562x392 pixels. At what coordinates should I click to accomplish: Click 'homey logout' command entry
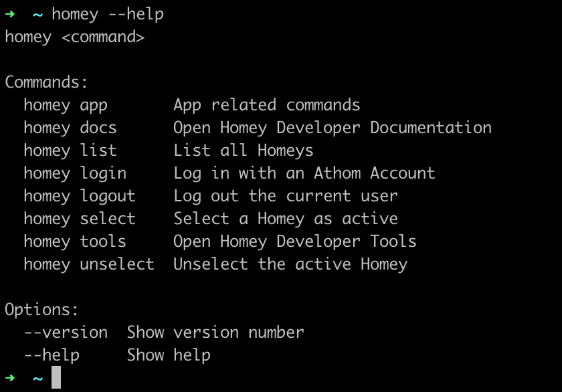pyautogui.click(x=80, y=197)
